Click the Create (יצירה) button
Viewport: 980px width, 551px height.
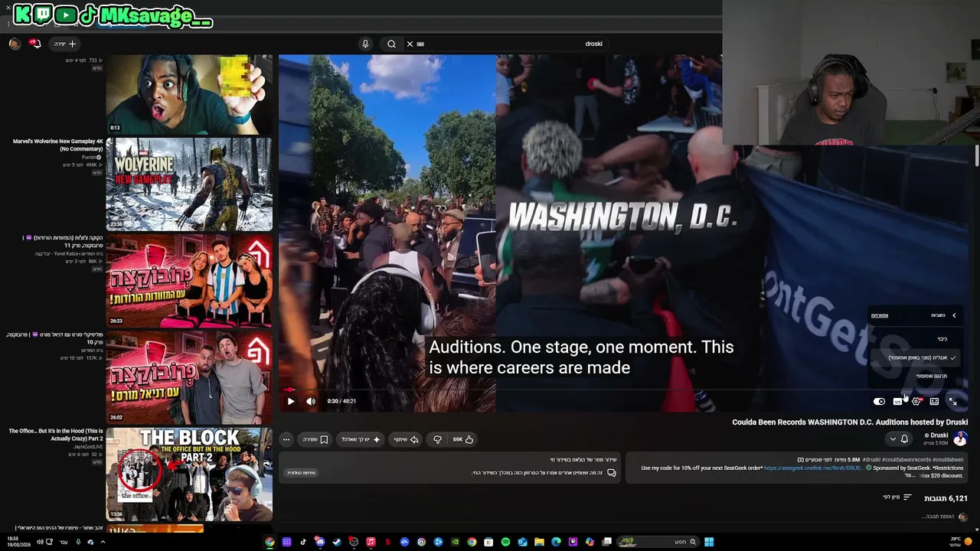pos(64,44)
